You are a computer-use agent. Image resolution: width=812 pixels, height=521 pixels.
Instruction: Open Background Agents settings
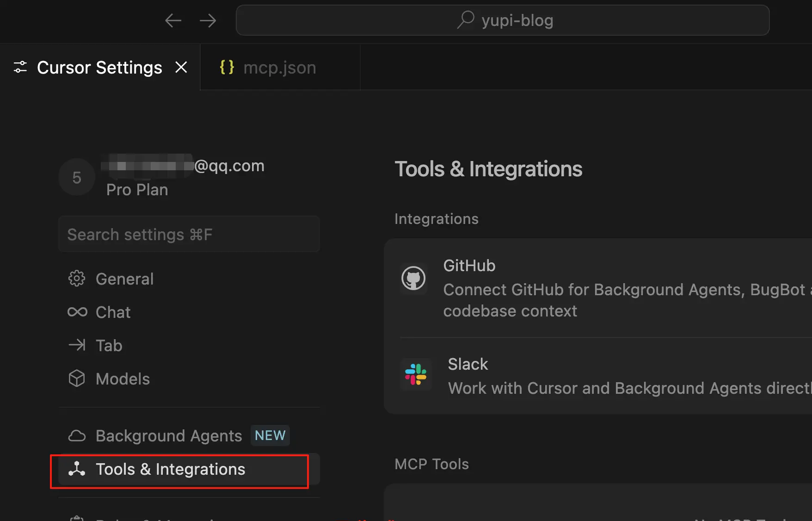[x=168, y=435]
